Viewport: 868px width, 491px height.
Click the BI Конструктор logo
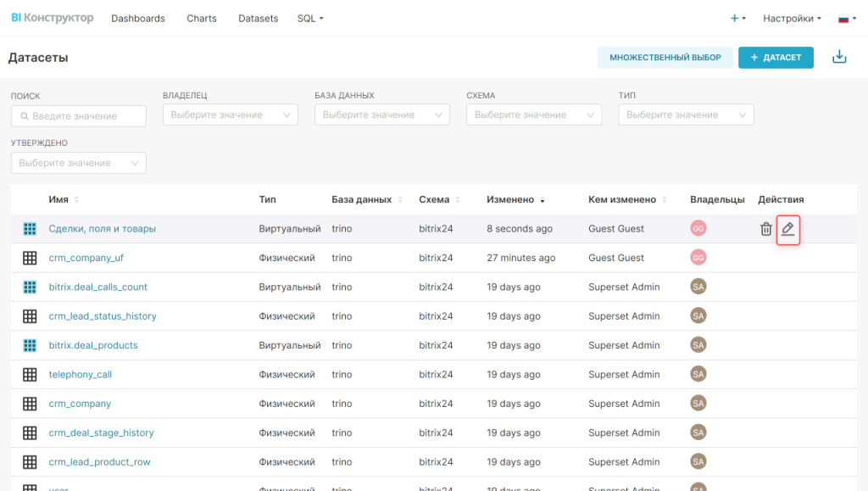coord(52,18)
